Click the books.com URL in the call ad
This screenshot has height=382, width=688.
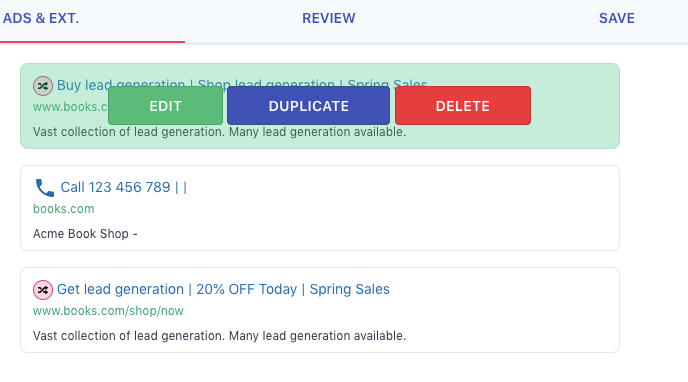pyautogui.click(x=64, y=209)
